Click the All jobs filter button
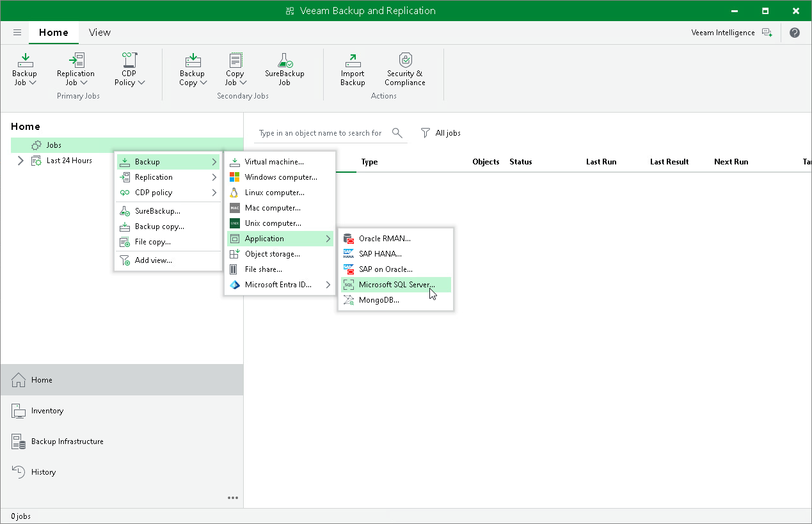Screen dimensions: 812x524 click(x=441, y=133)
